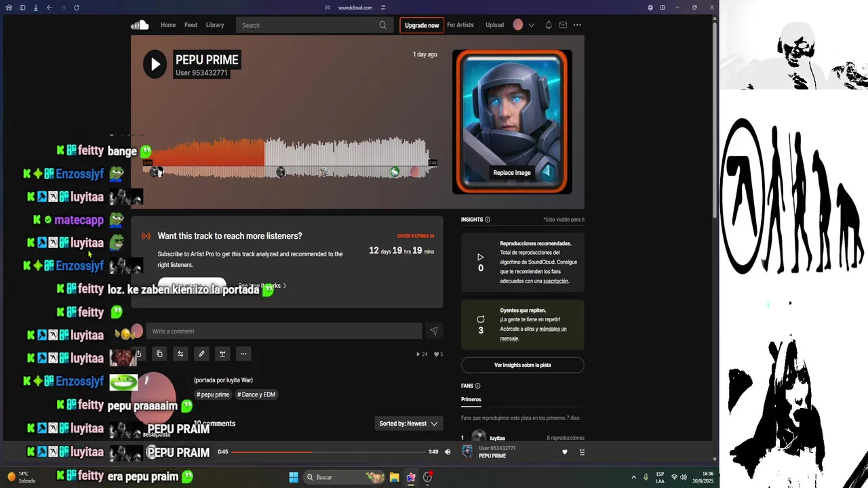
Task: Seek within the track waveform
Action: [x=290, y=157]
